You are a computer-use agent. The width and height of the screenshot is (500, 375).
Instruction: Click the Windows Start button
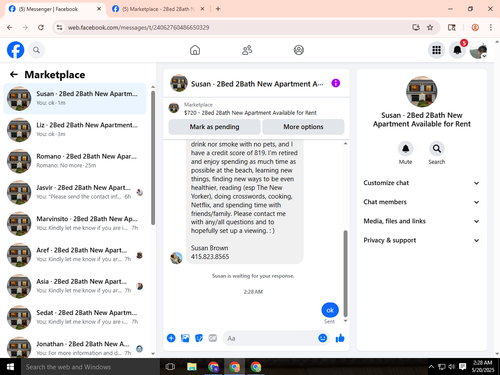point(10,367)
